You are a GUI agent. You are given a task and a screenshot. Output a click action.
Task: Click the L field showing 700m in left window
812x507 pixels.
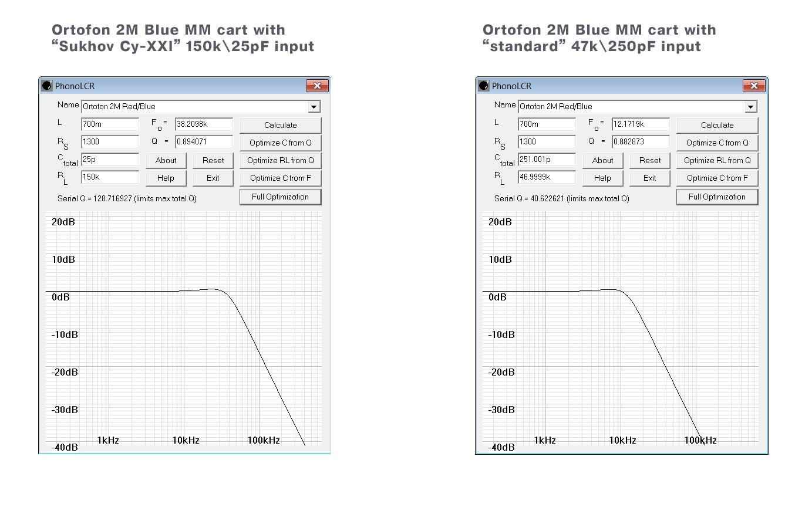point(110,124)
